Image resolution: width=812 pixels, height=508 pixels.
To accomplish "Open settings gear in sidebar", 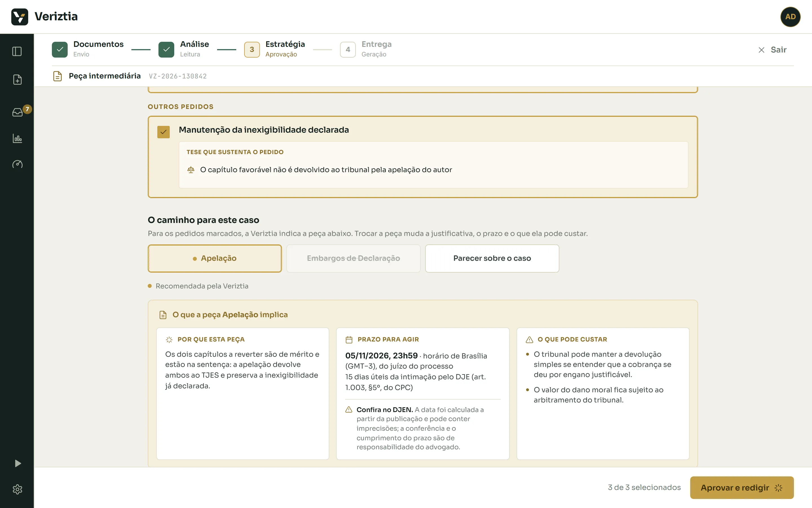I will pos(17,489).
